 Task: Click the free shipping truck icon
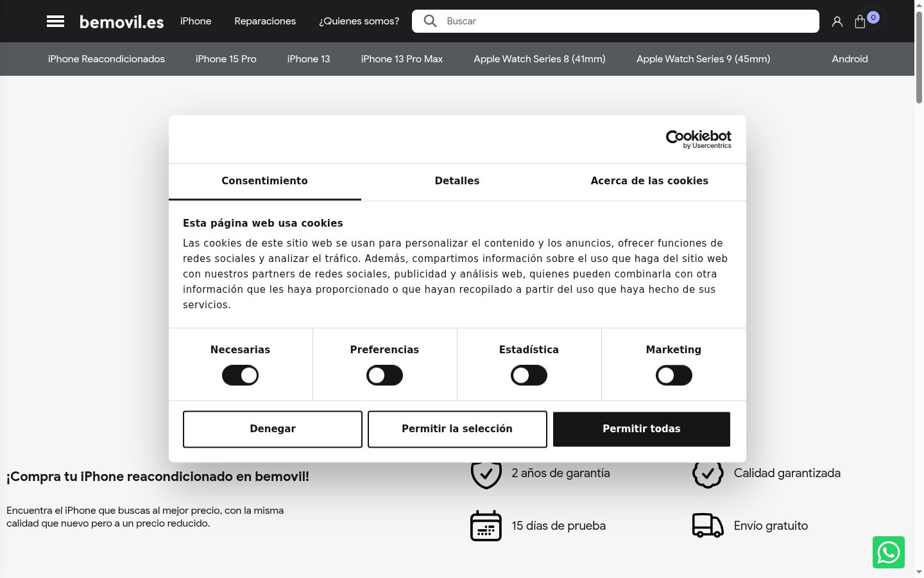[708, 525]
